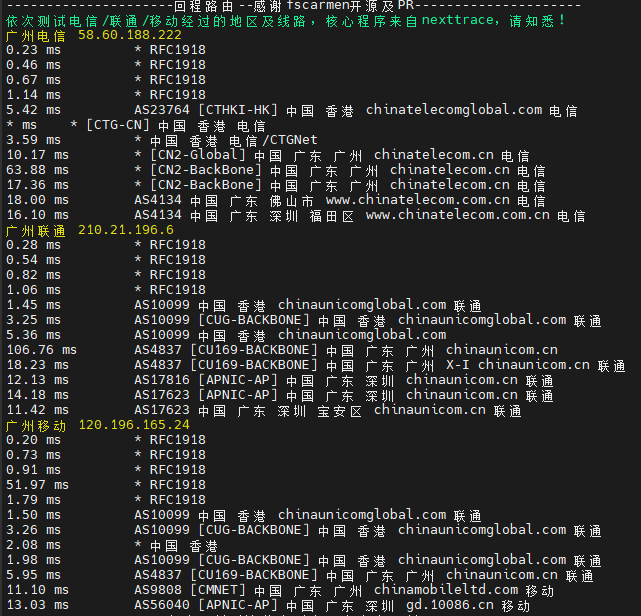
Task: Click AS10099 in the 1.45 ms row
Action: (162, 305)
